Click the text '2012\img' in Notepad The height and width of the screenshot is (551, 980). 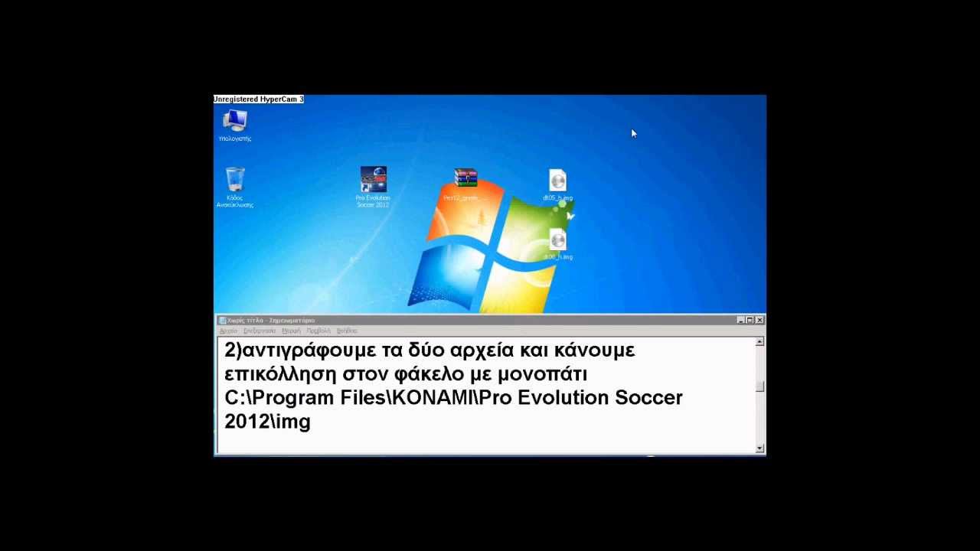[267, 422]
